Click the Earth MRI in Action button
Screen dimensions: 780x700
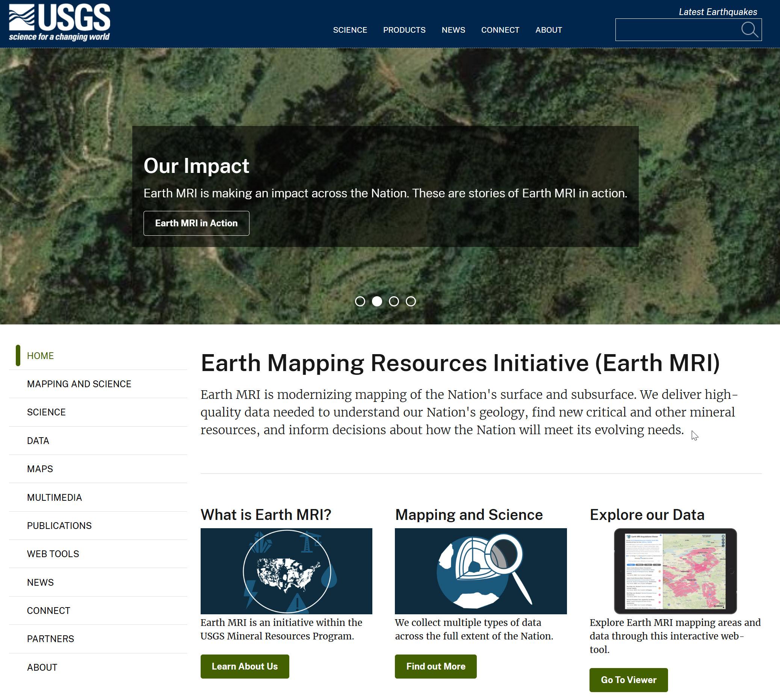[x=196, y=223]
